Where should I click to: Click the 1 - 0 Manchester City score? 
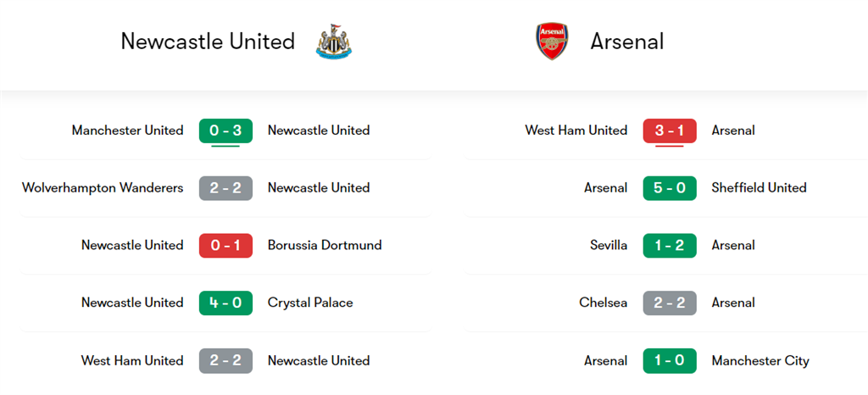[x=670, y=360]
